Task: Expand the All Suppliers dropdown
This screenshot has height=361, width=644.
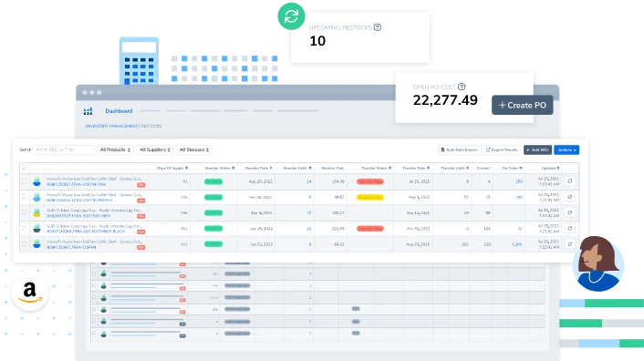Action: [155, 150]
